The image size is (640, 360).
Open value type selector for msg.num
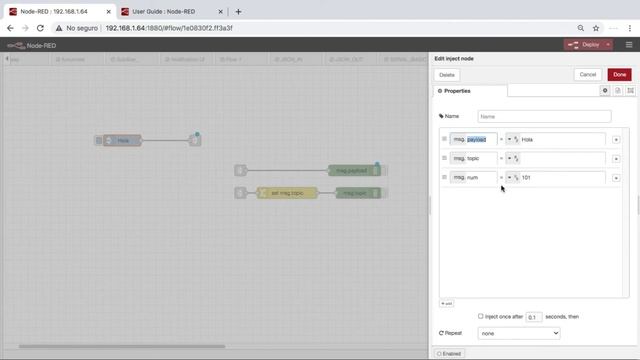(513, 178)
